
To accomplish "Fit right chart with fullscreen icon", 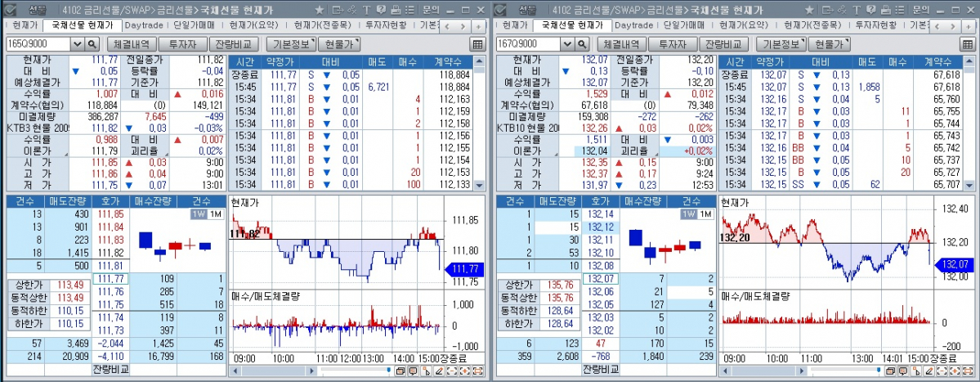I will (x=968, y=371).
